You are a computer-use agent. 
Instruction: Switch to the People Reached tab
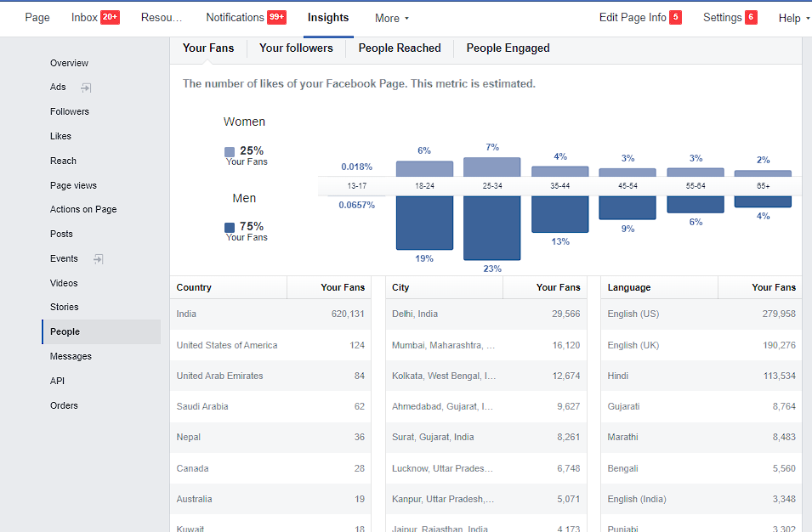pyautogui.click(x=400, y=48)
